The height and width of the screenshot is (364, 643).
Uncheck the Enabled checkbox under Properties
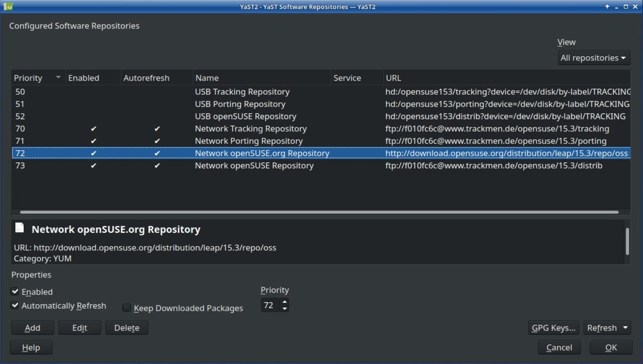pyautogui.click(x=15, y=291)
